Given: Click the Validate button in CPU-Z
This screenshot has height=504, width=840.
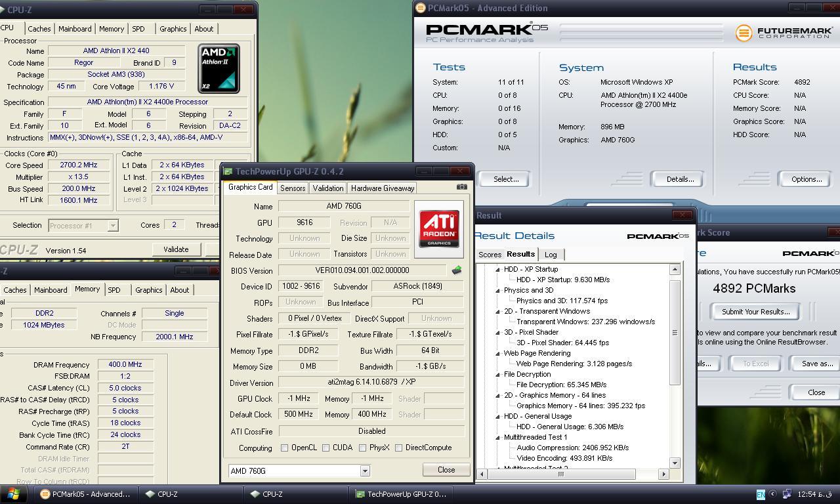Looking at the screenshot, I should pyautogui.click(x=176, y=249).
